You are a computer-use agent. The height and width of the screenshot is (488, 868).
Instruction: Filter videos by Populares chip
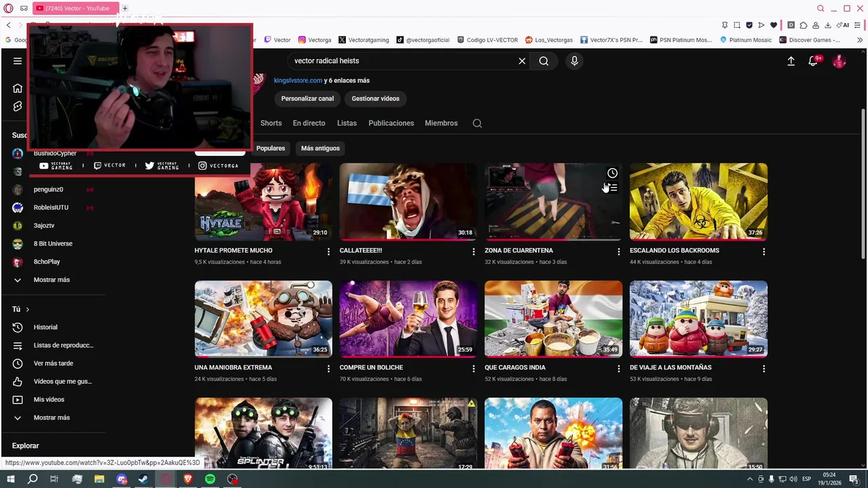tap(271, 148)
